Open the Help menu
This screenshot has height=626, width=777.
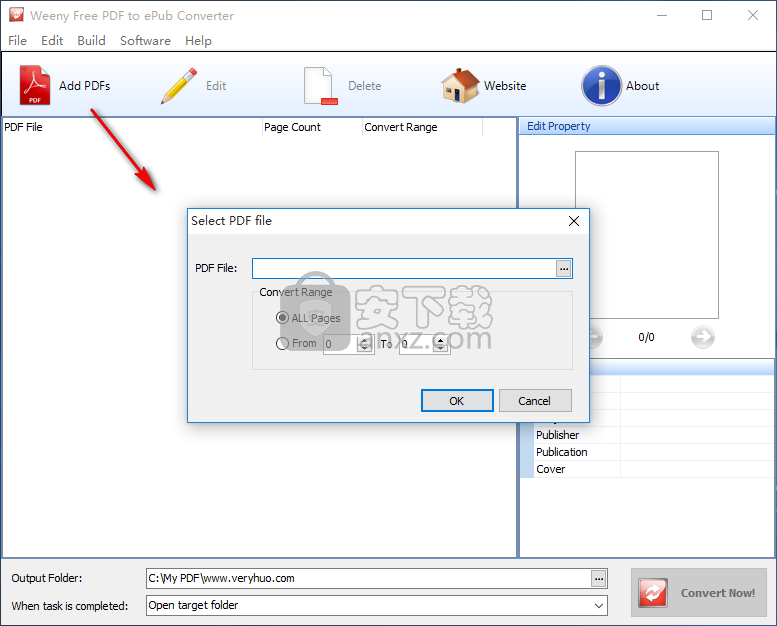[198, 41]
